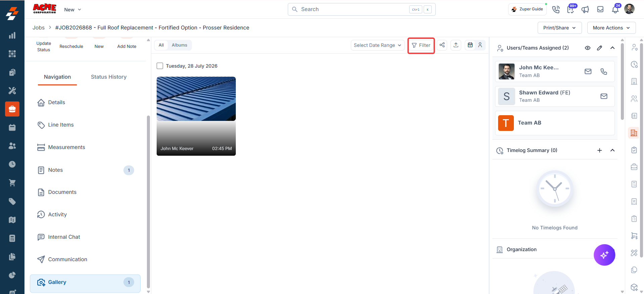Image resolution: width=644 pixels, height=294 pixels.
Task: Expand the More Actions dropdown
Action: (611, 28)
